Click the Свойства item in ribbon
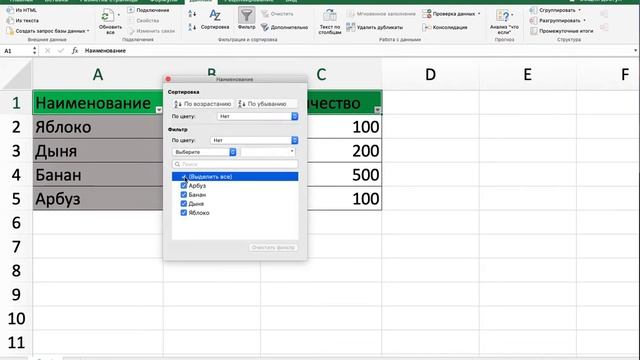The height and width of the screenshot is (360, 640). coord(143,20)
